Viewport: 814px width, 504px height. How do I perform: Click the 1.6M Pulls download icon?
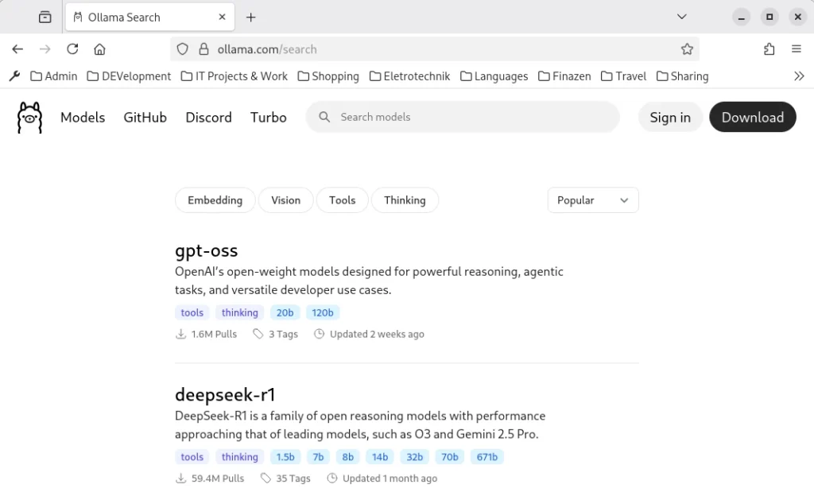[180, 334]
